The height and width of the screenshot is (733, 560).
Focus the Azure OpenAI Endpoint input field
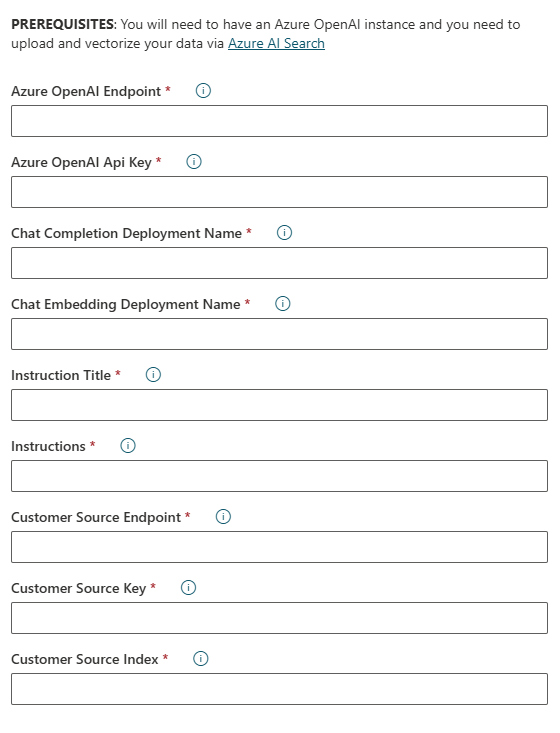pyautogui.click(x=280, y=121)
